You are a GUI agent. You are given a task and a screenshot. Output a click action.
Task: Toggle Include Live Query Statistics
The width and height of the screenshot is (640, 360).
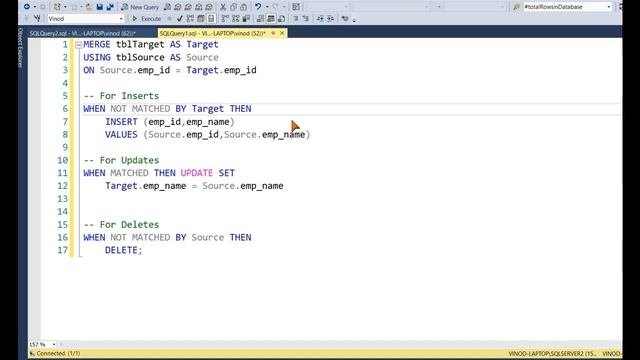click(236, 19)
